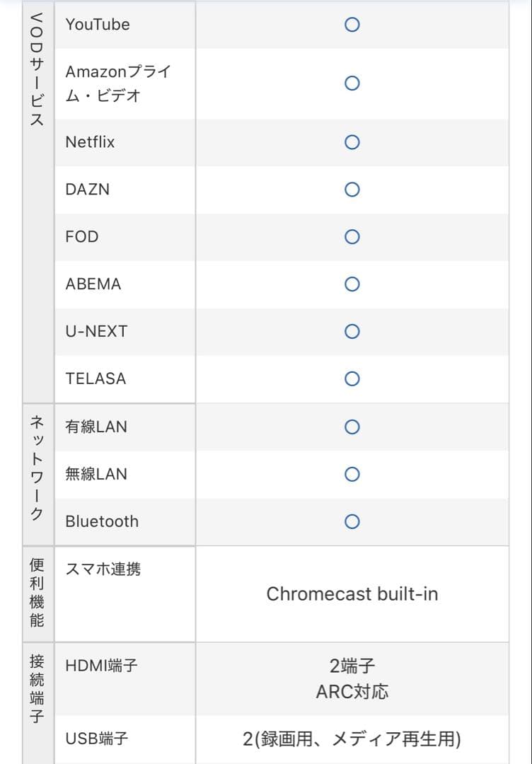
Task: Select the circle mark beside Netflix
Action: 352,142
